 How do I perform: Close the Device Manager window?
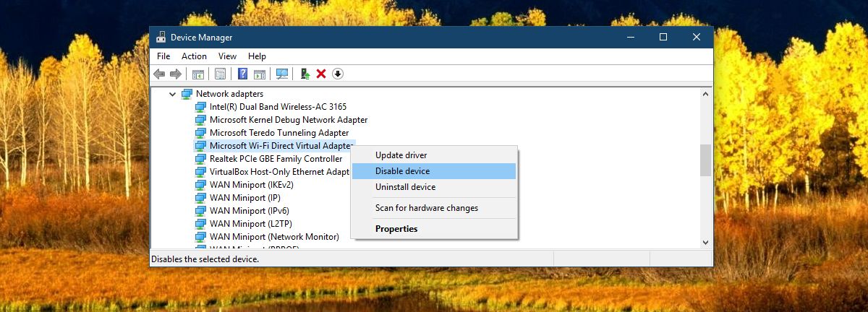(697, 38)
